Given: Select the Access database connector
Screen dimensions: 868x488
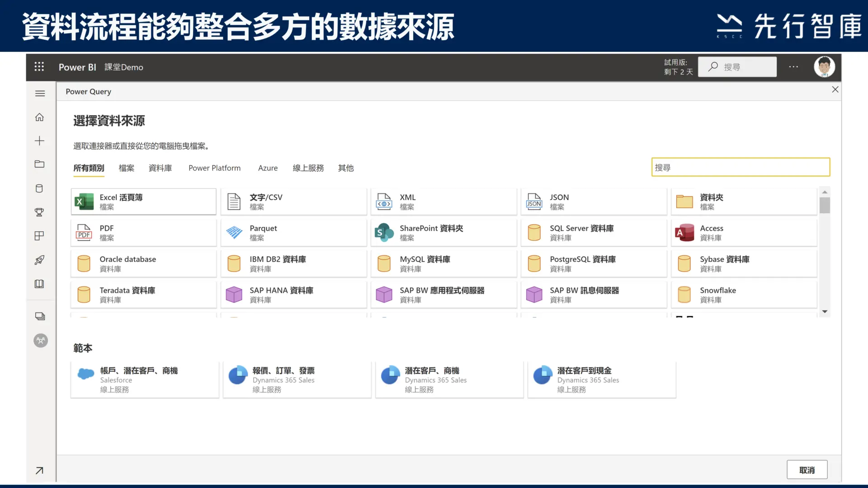Looking at the screenshot, I should pyautogui.click(x=744, y=233).
